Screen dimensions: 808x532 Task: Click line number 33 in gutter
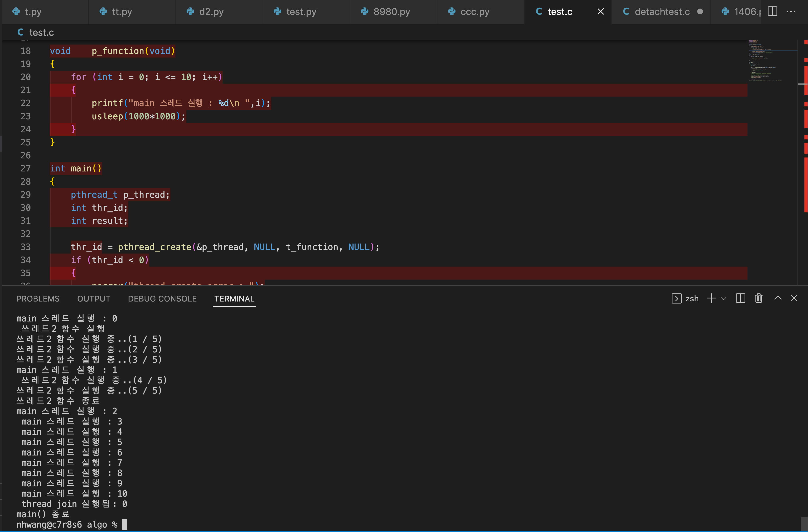coord(25,247)
